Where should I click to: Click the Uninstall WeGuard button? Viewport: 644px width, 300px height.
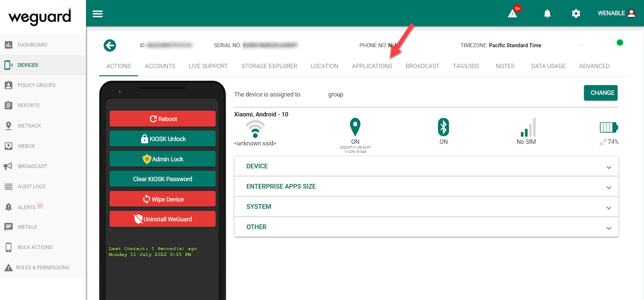click(163, 219)
